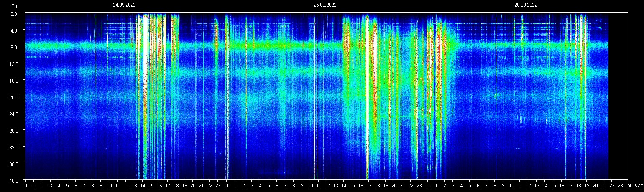The width and height of the screenshot is (644, 192).
Task: Click the 26.09.2022 date label
Action: [526, 5]
